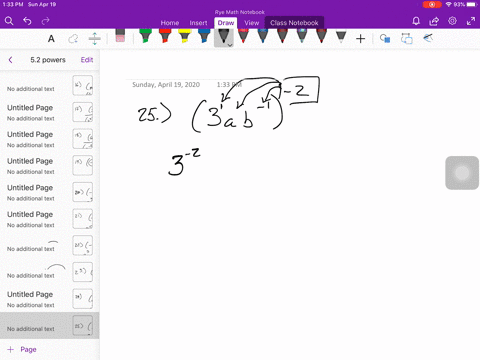Screen dimensions: 480x360
Task: Open notifications bell
Action: pyautogui.click(x=416, y=21)
